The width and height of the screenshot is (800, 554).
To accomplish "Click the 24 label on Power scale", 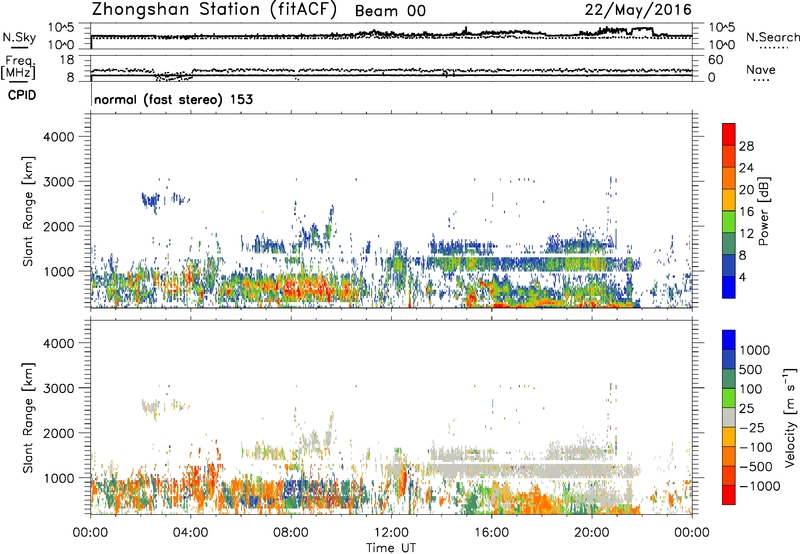I will 746,168.
